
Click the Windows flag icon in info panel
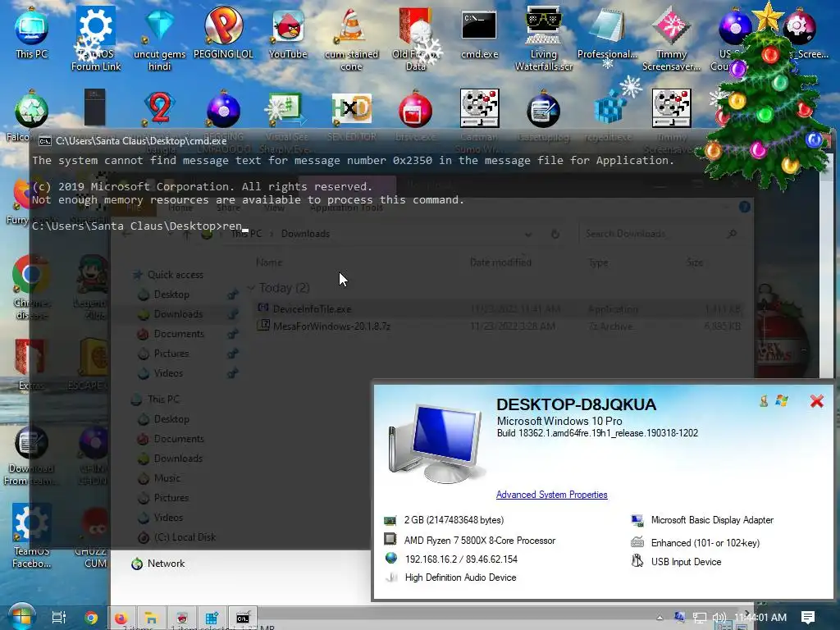click(x=782, y=400)
